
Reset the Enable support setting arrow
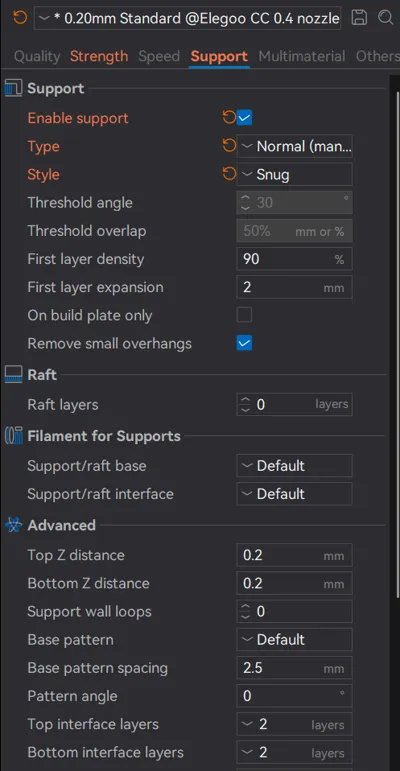(x=229, y=118)
